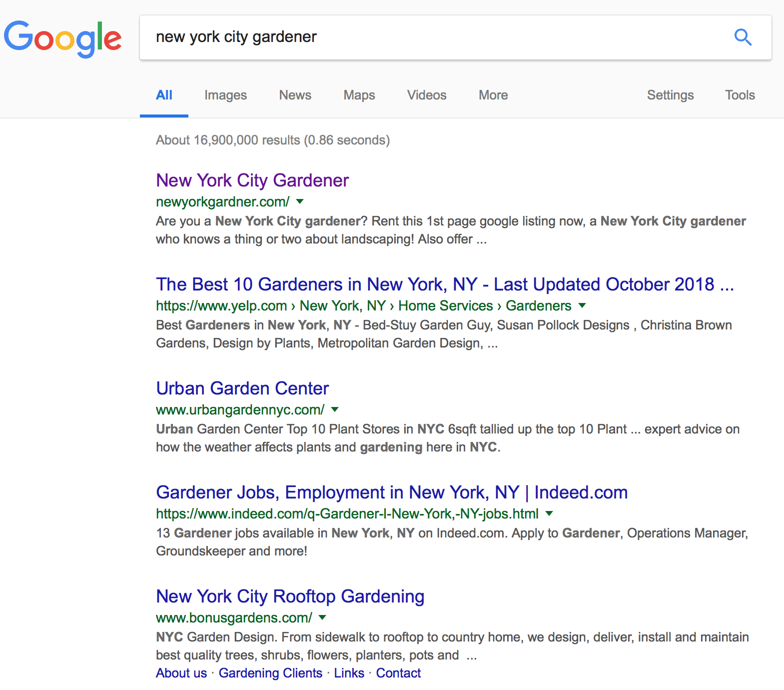Open Gardener Jobs Indeed.com result

392,492
